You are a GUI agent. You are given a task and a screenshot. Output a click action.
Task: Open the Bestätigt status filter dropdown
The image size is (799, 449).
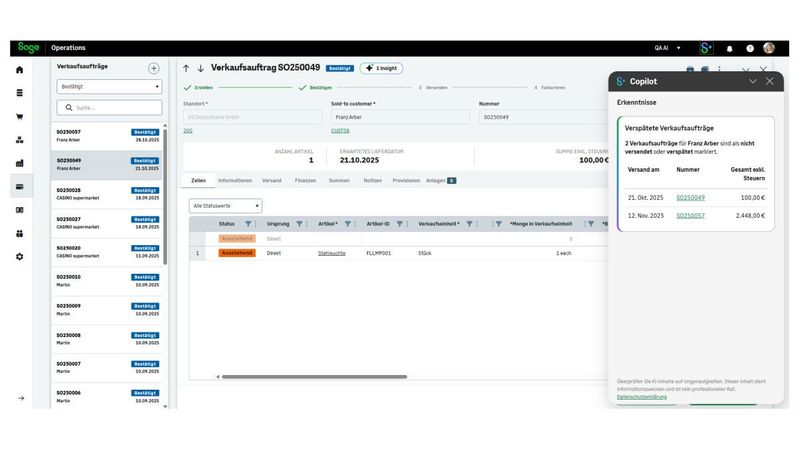(109, 87)
